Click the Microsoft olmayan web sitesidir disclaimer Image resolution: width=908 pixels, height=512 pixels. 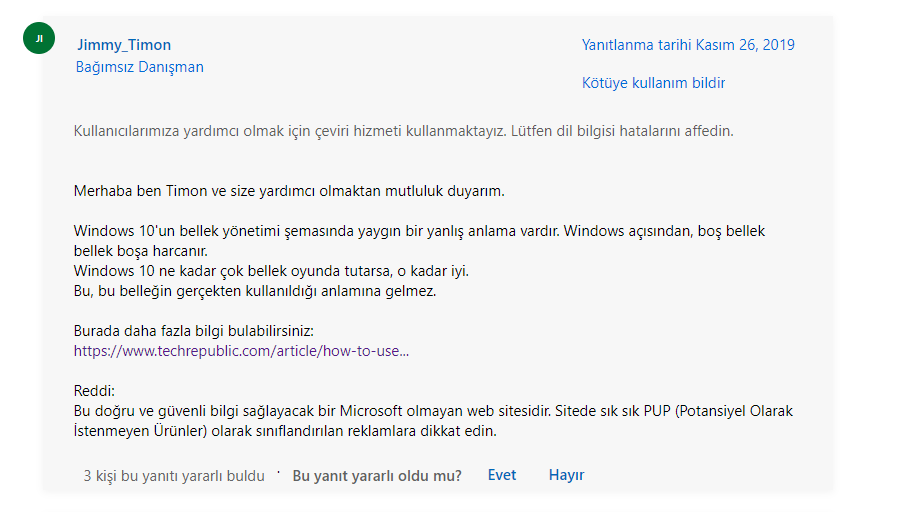point(433,411)
